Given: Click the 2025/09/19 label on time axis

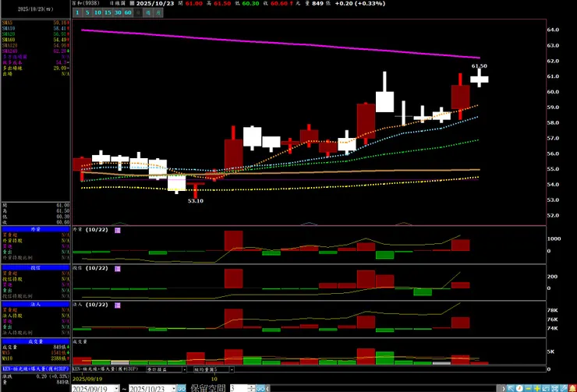Looking at the screenshot, I should tap(87, 379).
